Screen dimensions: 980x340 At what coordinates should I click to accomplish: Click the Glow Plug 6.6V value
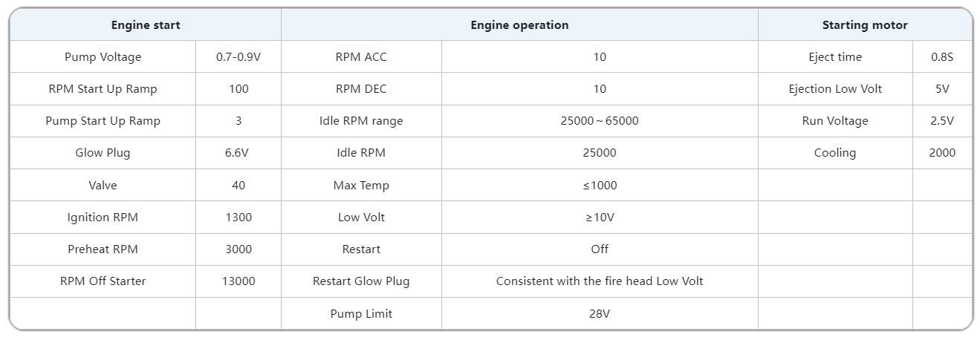238,153
